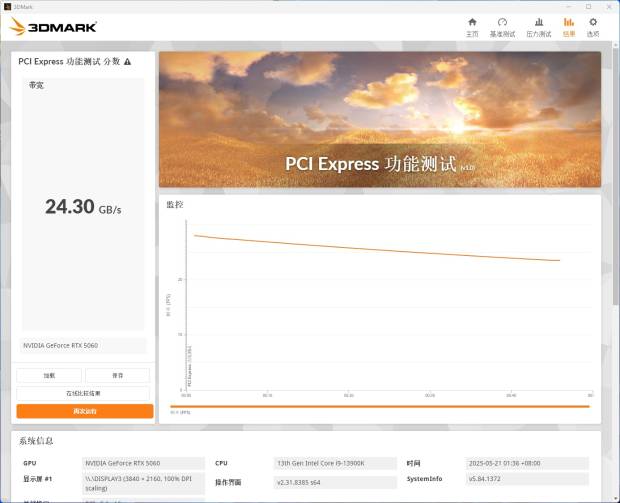The image size is (620, 503).
Task: Click the 3DMARK logo in the header
Action: pyautogui.click(x=53, y=27)
